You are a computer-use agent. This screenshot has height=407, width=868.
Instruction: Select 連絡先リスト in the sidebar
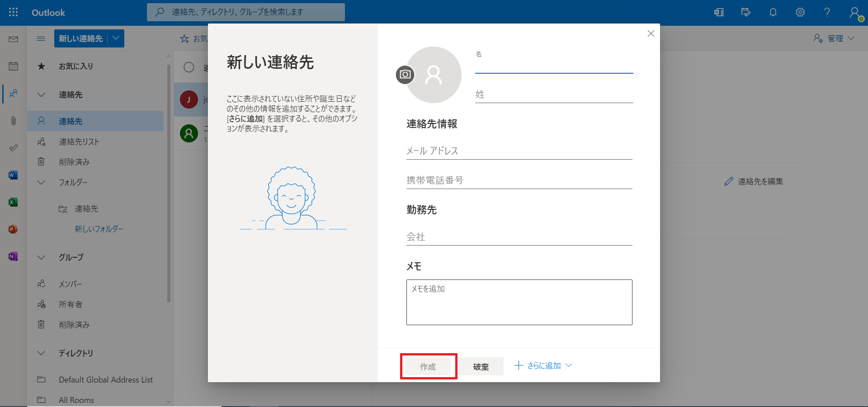(x=79, y=142)
